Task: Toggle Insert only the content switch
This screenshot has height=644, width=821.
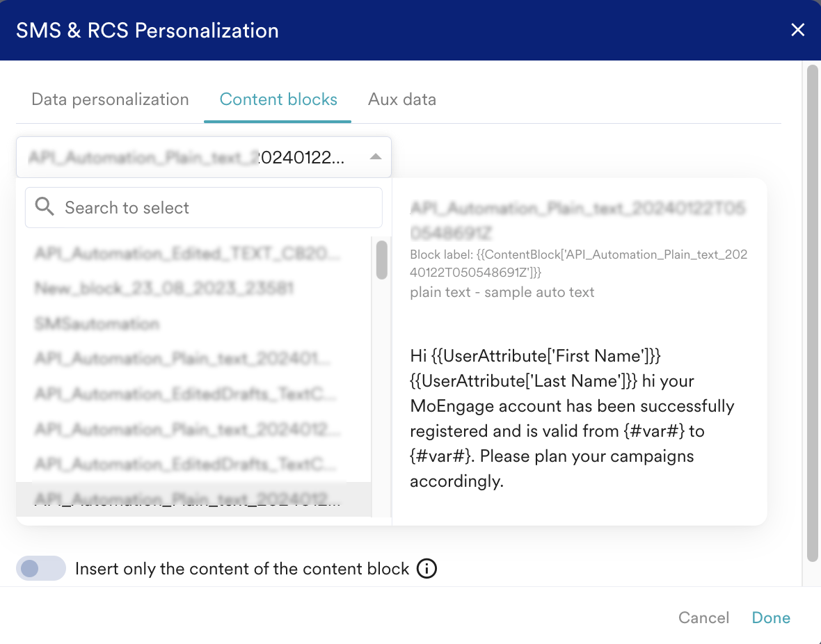Action: 41,569
